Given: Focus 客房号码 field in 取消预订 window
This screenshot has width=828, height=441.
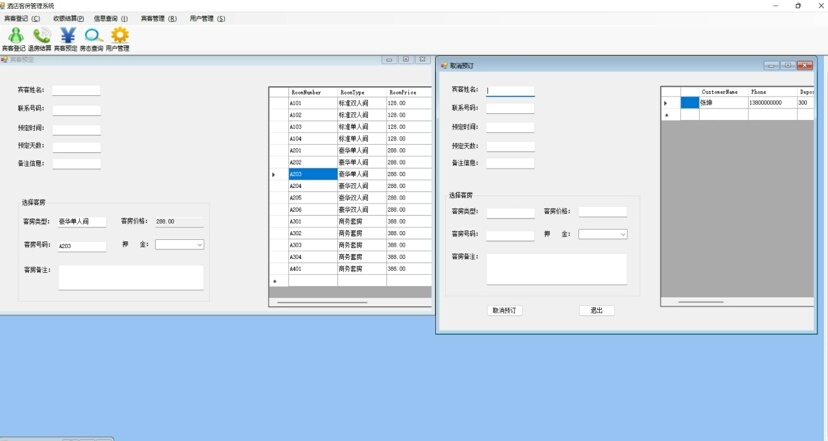Looking at the screenshot, I should click(511, 236).
